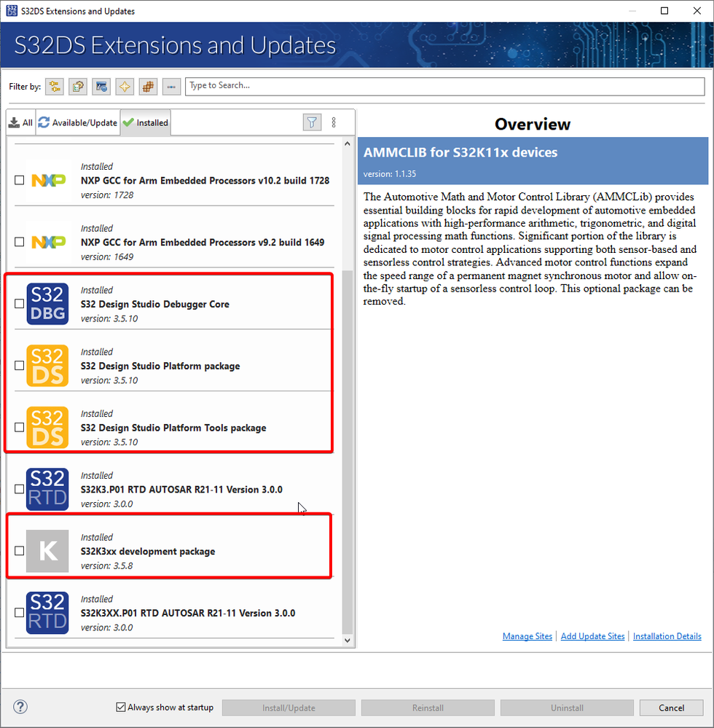Select the Installed tab
The image size is (714, 728).
(x=146, y=122)
